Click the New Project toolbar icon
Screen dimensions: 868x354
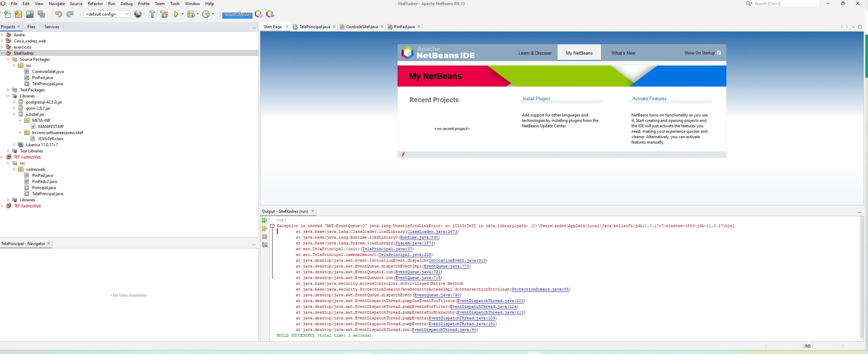pos(18,14)
